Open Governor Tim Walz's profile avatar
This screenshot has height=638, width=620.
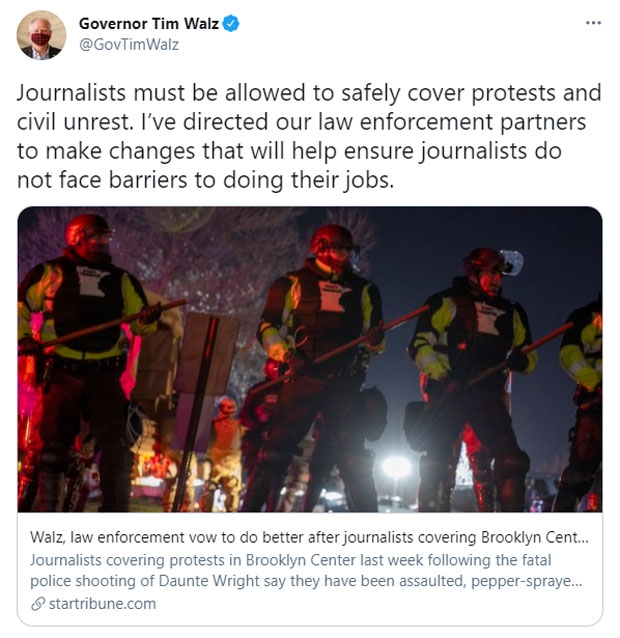(x=41, y=35)
